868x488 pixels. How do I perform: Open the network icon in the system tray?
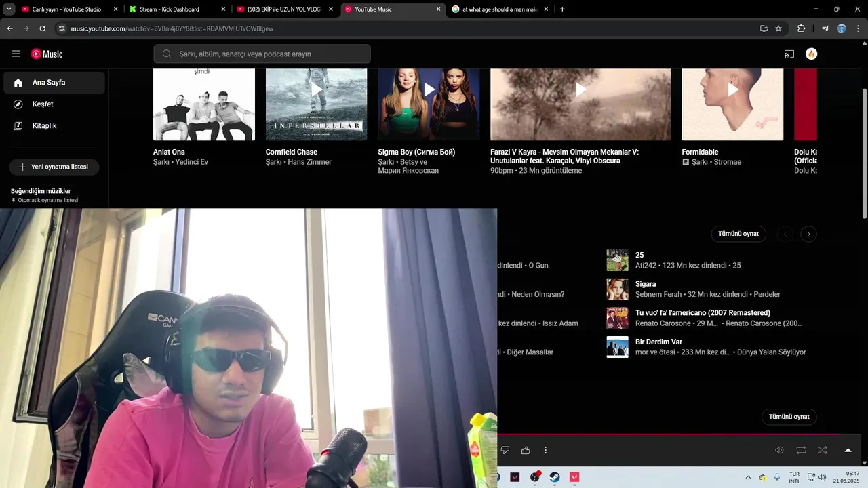(811, 477)
